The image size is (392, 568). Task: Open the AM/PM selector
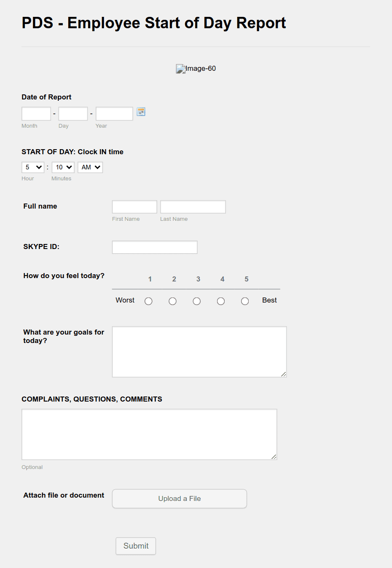(x=90, y=167)
